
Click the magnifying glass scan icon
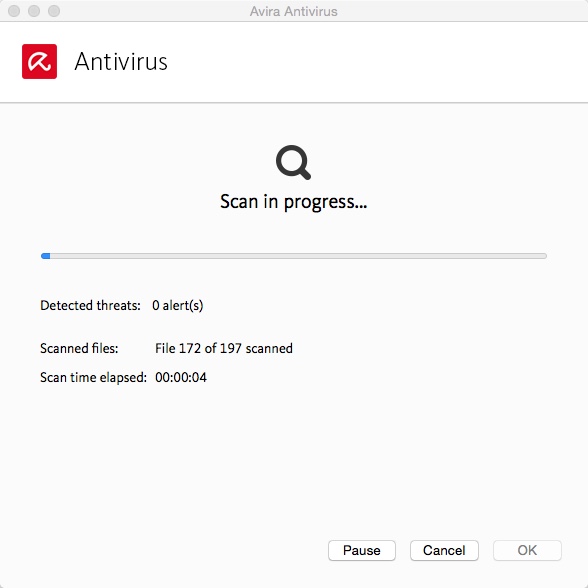pos(293,162)
